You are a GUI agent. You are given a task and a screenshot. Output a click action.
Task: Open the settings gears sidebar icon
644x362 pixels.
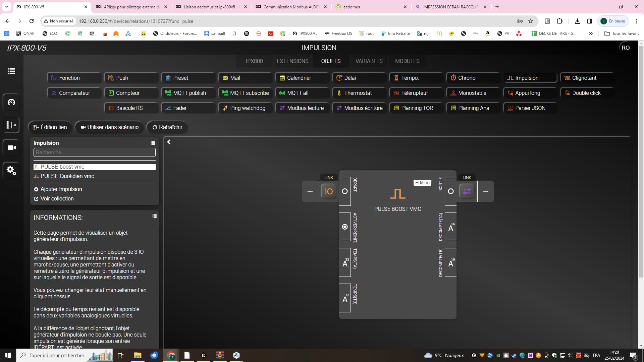[11, 170]
